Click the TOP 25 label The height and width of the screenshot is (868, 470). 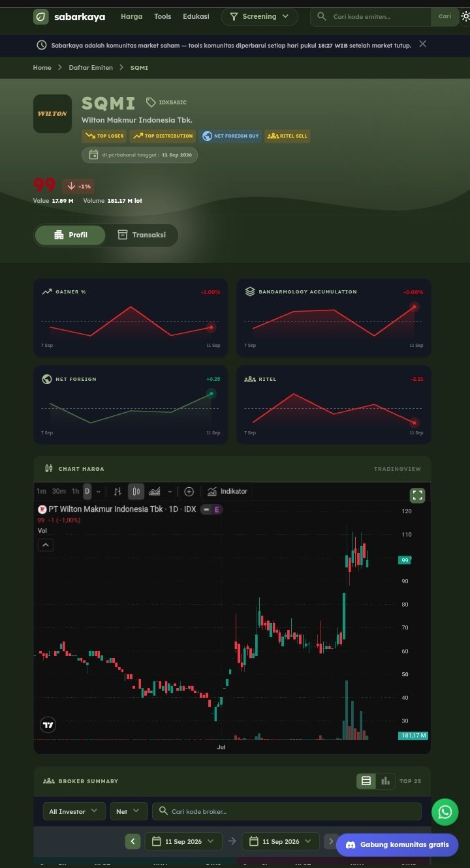click(410, 781)
